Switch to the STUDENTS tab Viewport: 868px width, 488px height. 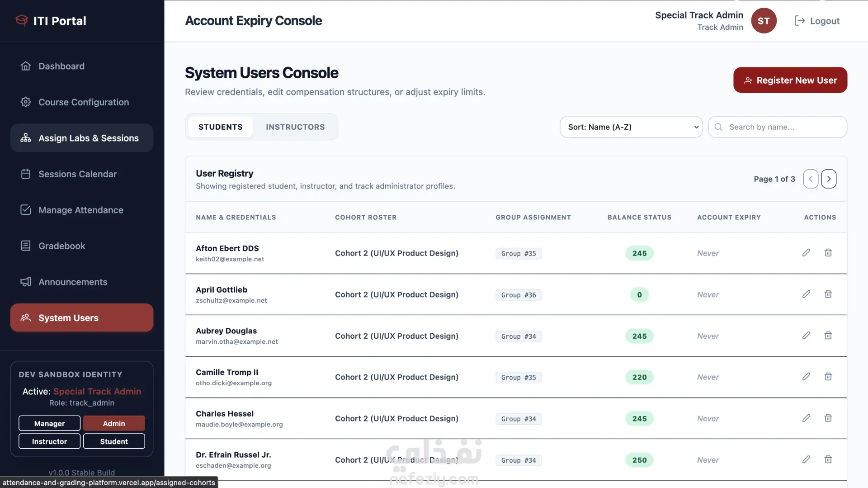click(x=220, y=127)
